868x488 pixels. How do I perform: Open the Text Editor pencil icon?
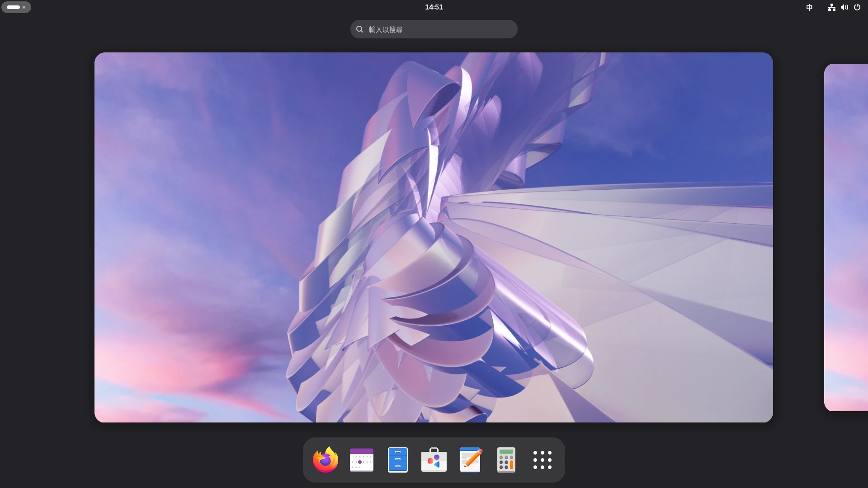click(x=470, y=460)
